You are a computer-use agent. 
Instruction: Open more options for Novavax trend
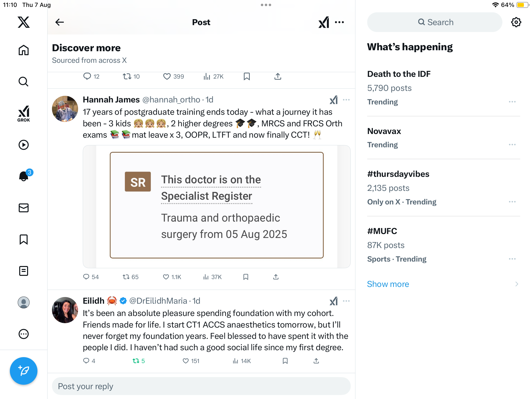click(512, 145)
